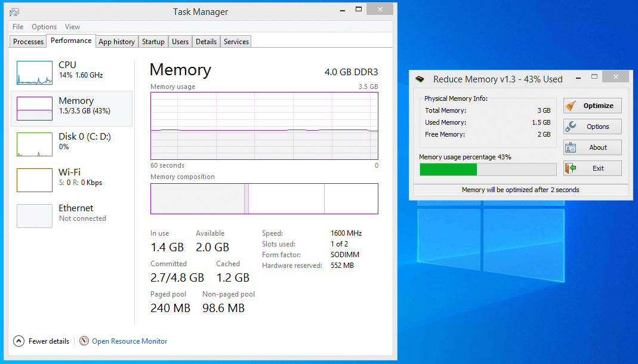Click the 'Disk 0 (C: D:)' label

[85, 137]
